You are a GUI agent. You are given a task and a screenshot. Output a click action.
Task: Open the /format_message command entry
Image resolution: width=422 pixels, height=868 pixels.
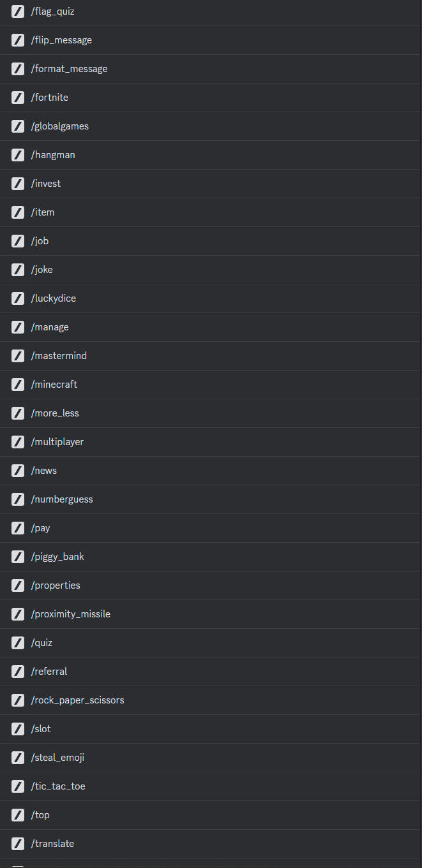(x=211, y=69)
